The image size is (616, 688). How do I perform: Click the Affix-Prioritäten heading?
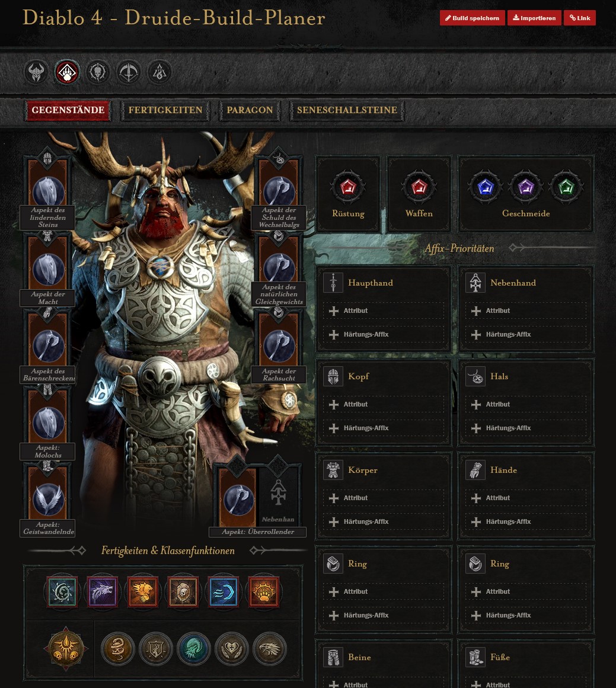click(459, 248)
